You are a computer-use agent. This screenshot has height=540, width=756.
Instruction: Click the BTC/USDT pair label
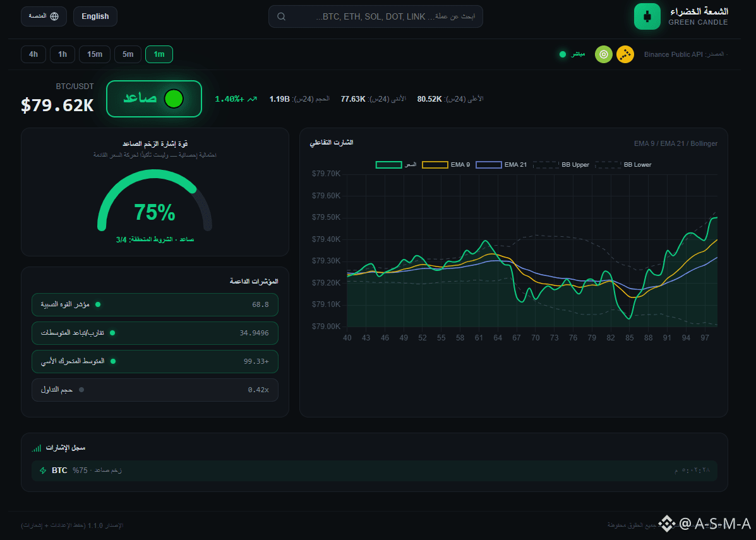(x=75, y=87)
